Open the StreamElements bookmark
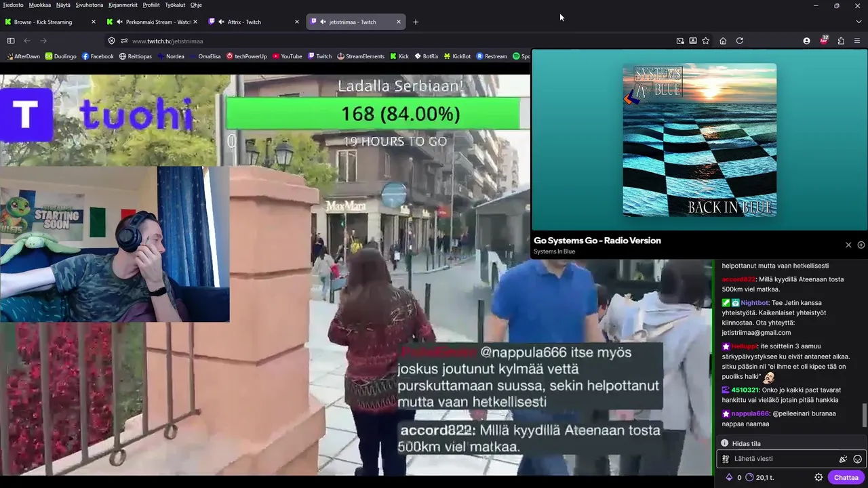 (361, 56)
